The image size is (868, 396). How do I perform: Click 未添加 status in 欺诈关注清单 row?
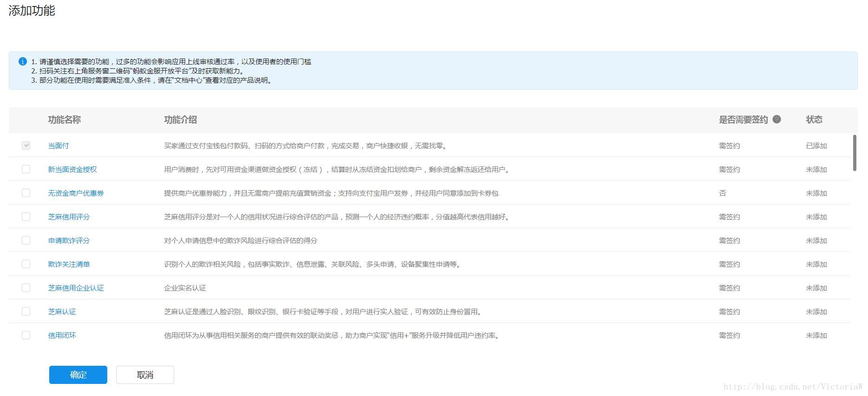(x=816, y=264)
